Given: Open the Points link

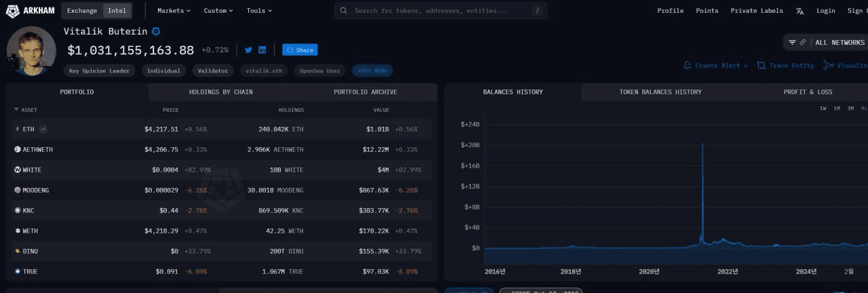Looking at the screenshot, I should tap(707, 10).
